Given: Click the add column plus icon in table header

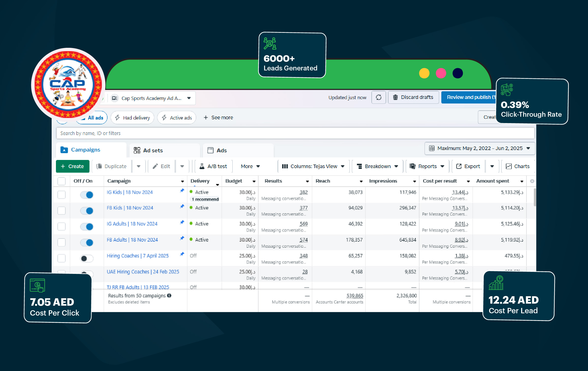Looking at the screenshot, I should (x=532, y=181).
